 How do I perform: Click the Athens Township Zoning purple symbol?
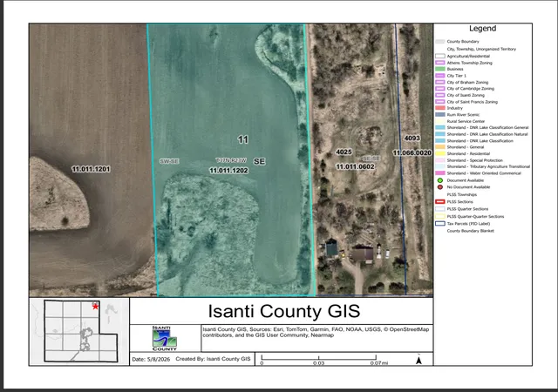coord(440,63)
